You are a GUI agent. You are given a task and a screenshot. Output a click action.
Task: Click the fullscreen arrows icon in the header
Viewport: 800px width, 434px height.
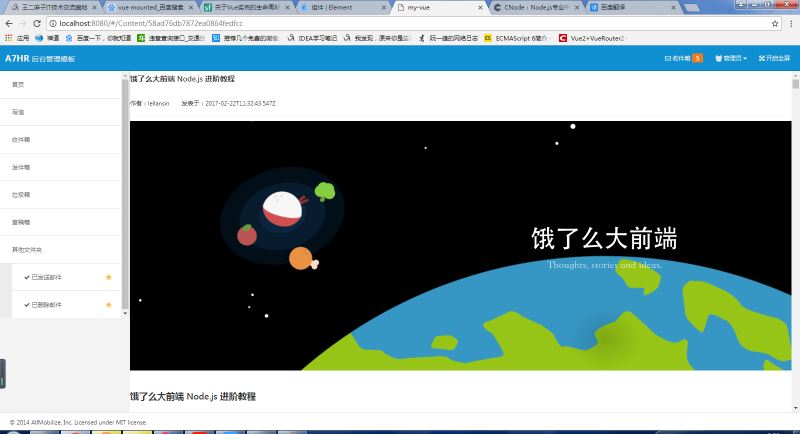point(762,59)
